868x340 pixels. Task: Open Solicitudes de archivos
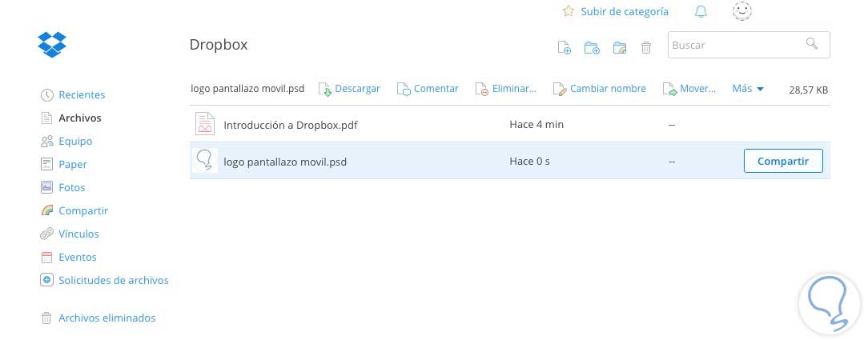point(114,280)
